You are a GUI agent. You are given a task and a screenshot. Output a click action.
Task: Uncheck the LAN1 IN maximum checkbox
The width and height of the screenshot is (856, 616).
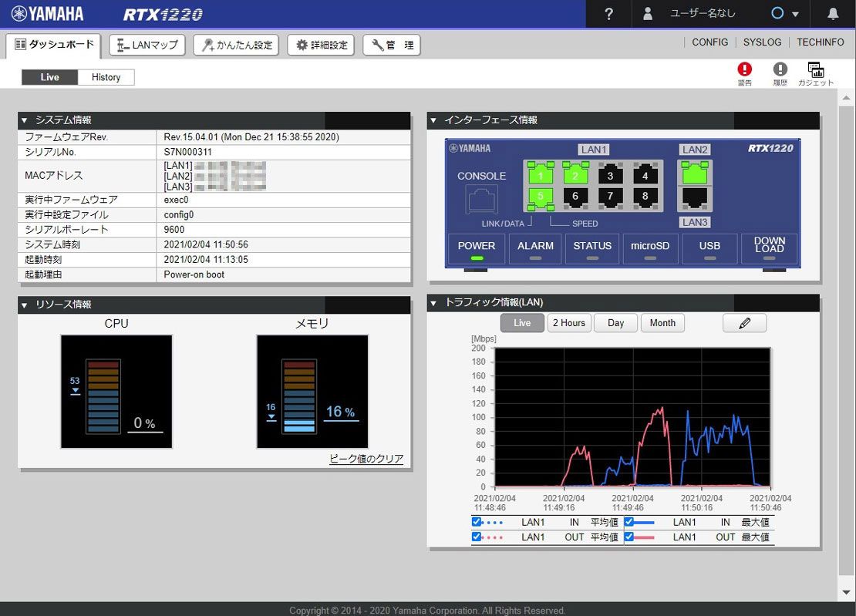pos(629,522)
